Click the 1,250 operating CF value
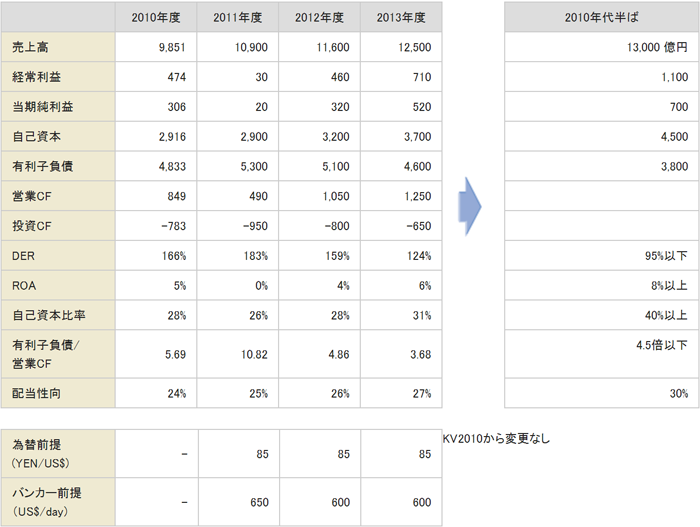 (418, 197)
